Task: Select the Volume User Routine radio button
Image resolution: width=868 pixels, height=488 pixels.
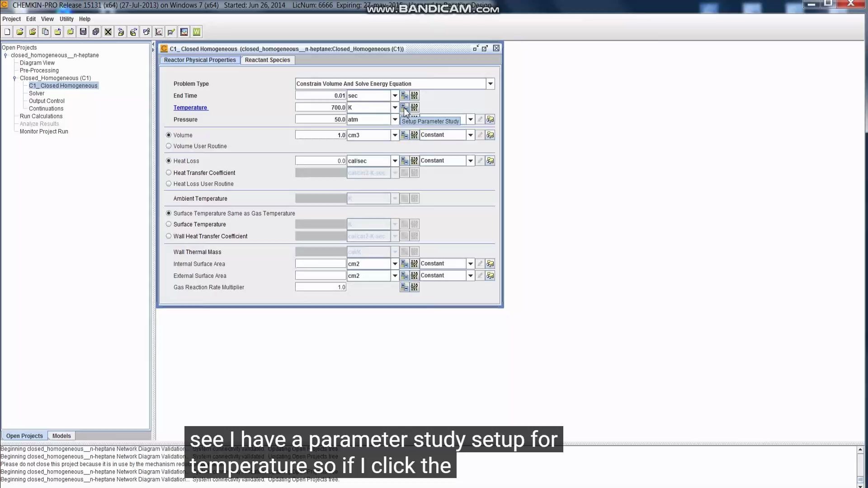Action: (x=169, y=146)
